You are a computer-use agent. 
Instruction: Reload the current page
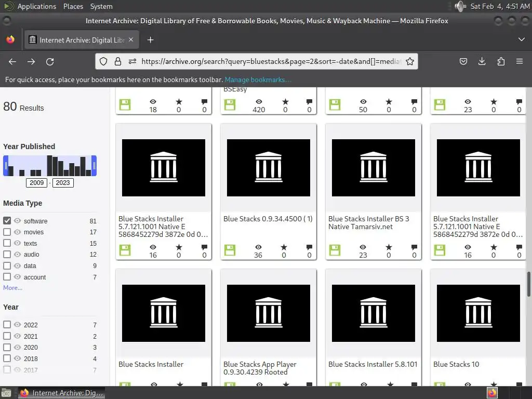coord(50,62)
